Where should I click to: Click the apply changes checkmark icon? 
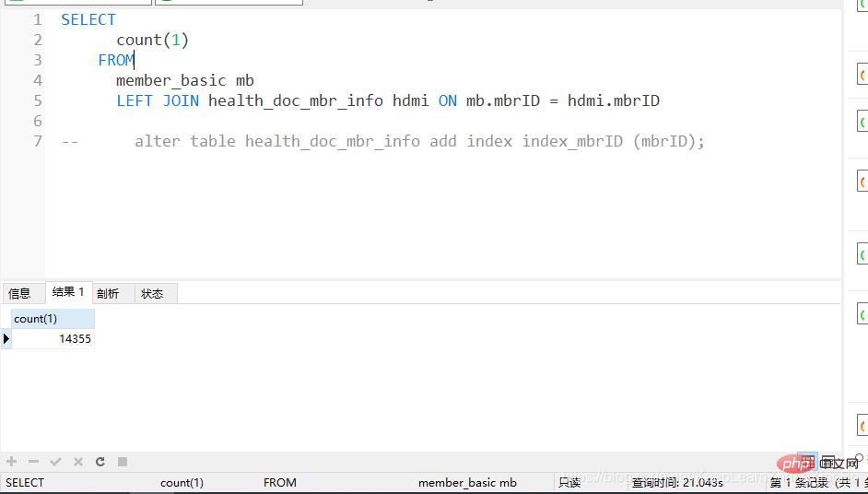point(55,462)
